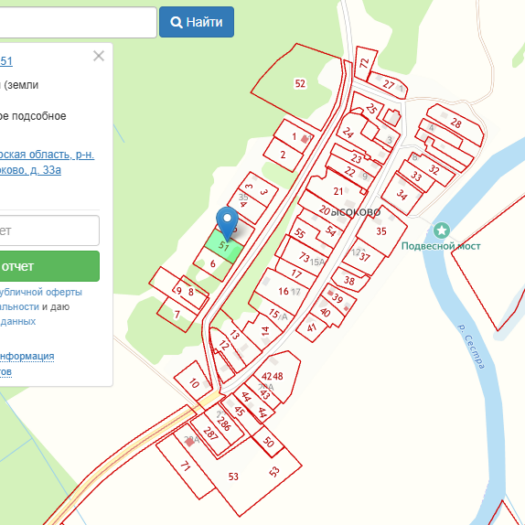
Task: Select parcel 40 on the map
Action: (325, 312)
